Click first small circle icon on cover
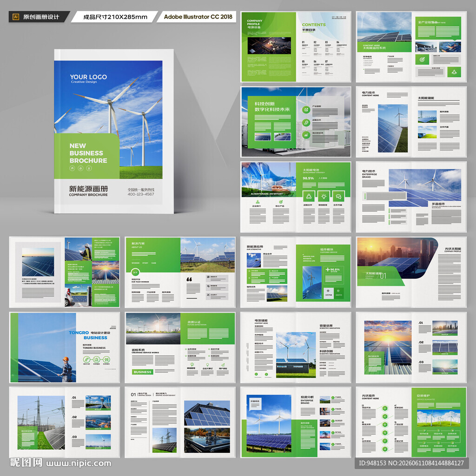Screen dimensions: 476x476 click(72, 168)
